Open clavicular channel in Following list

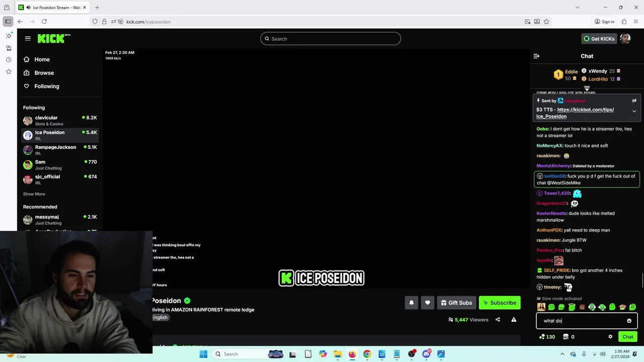point(60,121)
